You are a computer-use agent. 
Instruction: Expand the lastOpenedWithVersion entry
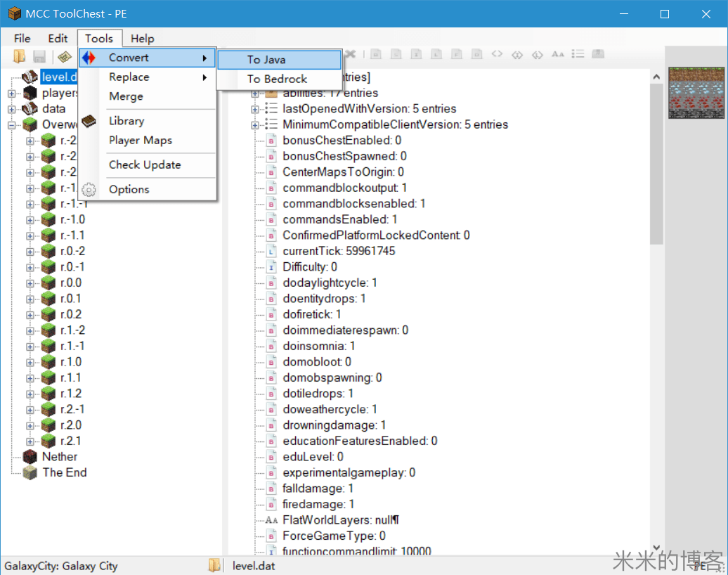256,109
